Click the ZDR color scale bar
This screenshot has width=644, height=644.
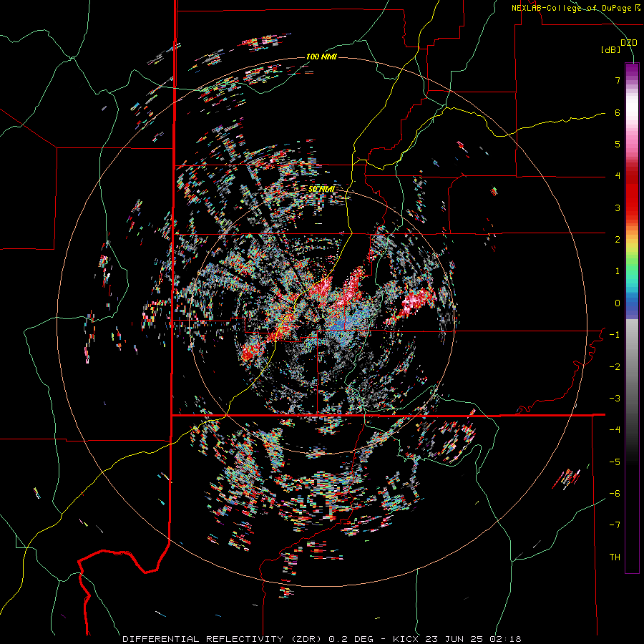632,318
